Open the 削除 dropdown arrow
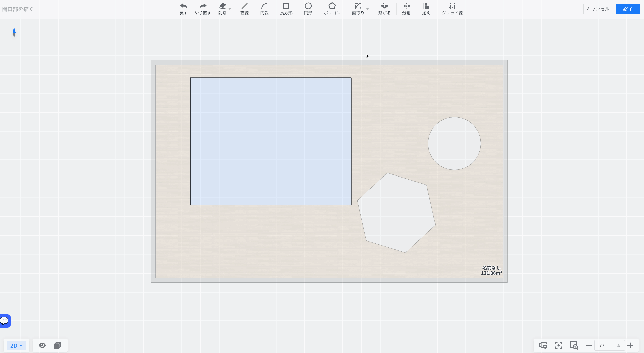Viewport: 644px width, 353px height. (x=230, y=9)
